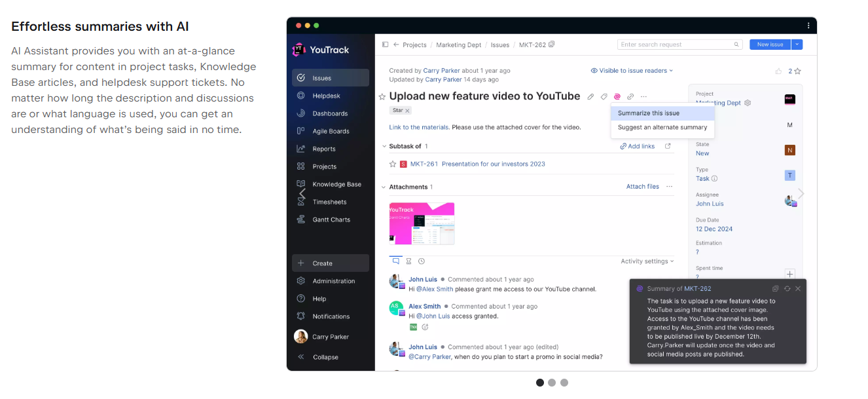Copy issue ID next to MKT-262 breadcrumb
The image size is (868, 399).
(x=552, y=45)
